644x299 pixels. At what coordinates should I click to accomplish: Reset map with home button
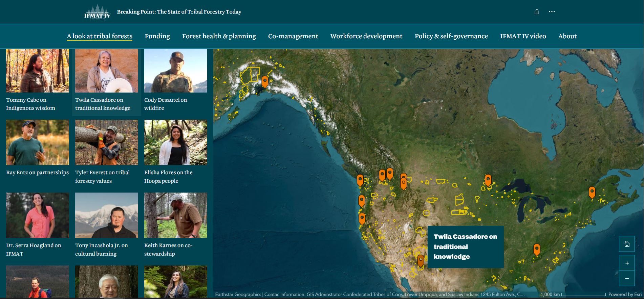tap(627, 244)
